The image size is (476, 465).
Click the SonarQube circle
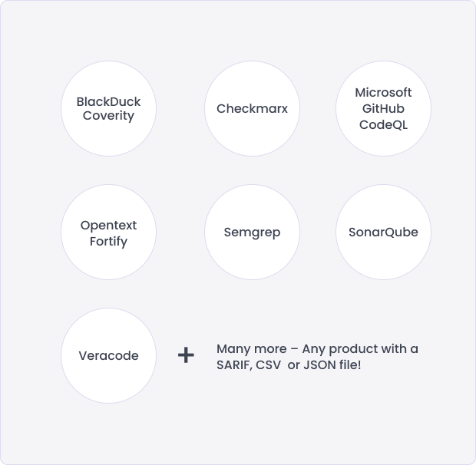[x=383, y=232]
